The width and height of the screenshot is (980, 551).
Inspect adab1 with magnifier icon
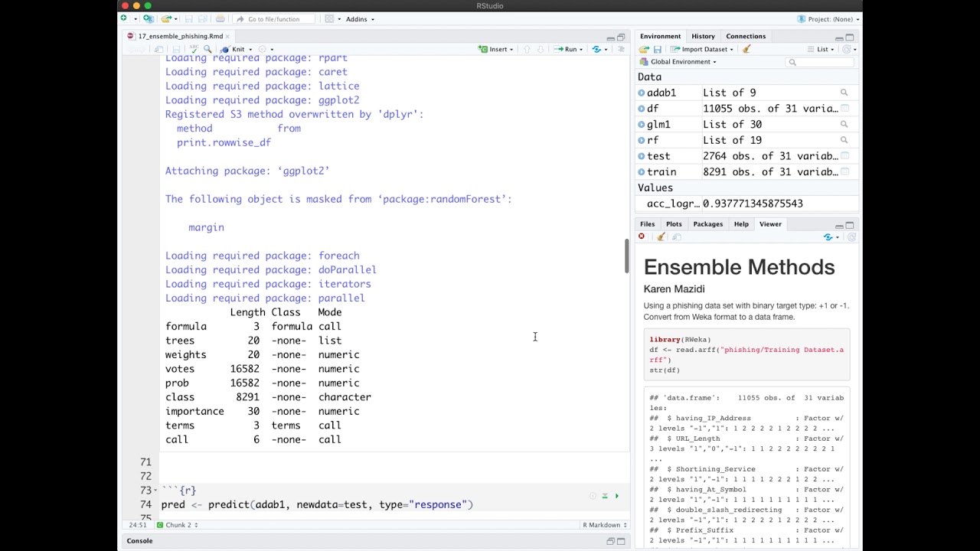point(844,93)
